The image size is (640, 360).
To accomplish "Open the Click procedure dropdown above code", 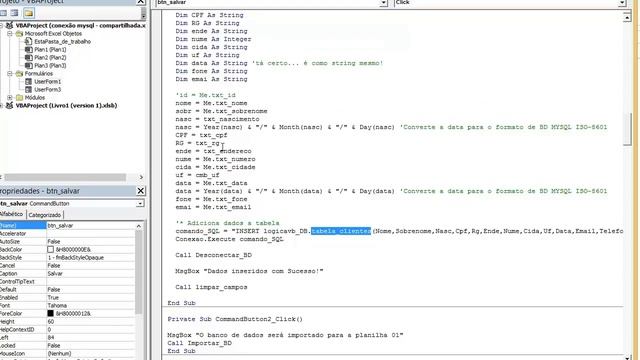I will coord(622,3).
